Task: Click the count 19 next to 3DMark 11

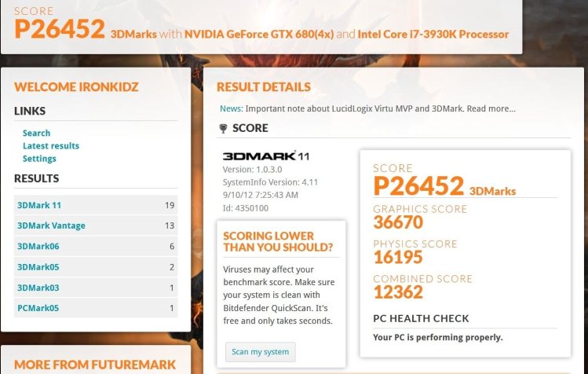Action: [170, 205]
